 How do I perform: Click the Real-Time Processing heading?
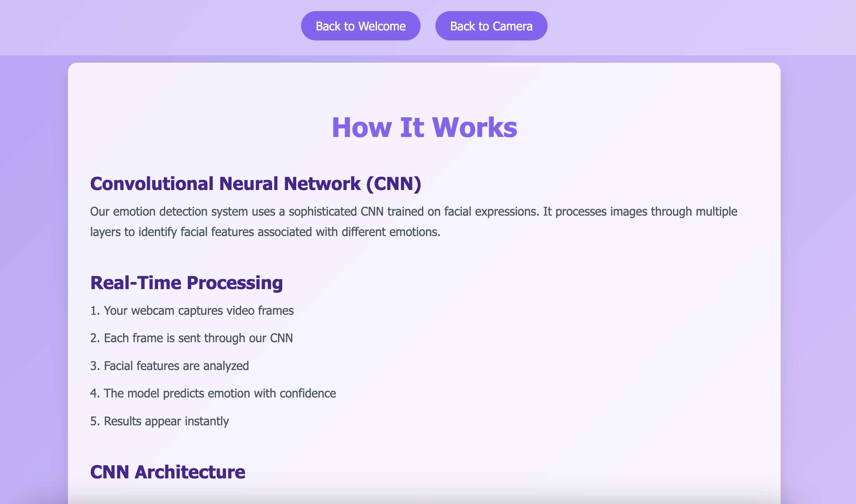point(186,283)
